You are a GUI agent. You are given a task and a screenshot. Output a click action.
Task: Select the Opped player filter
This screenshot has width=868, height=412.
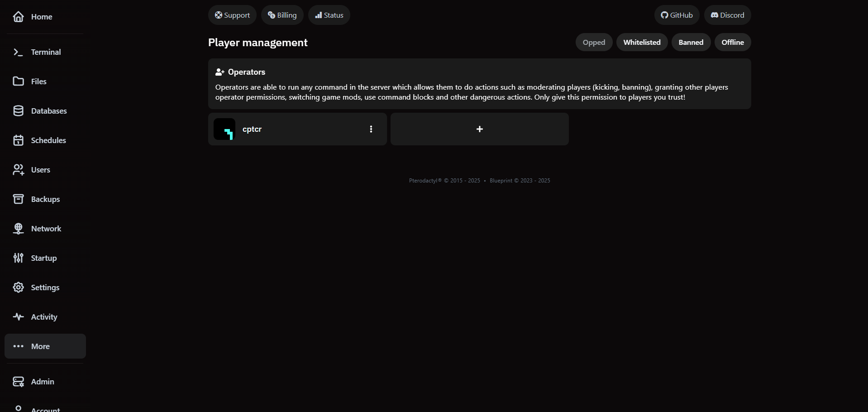tap(593, 42)
